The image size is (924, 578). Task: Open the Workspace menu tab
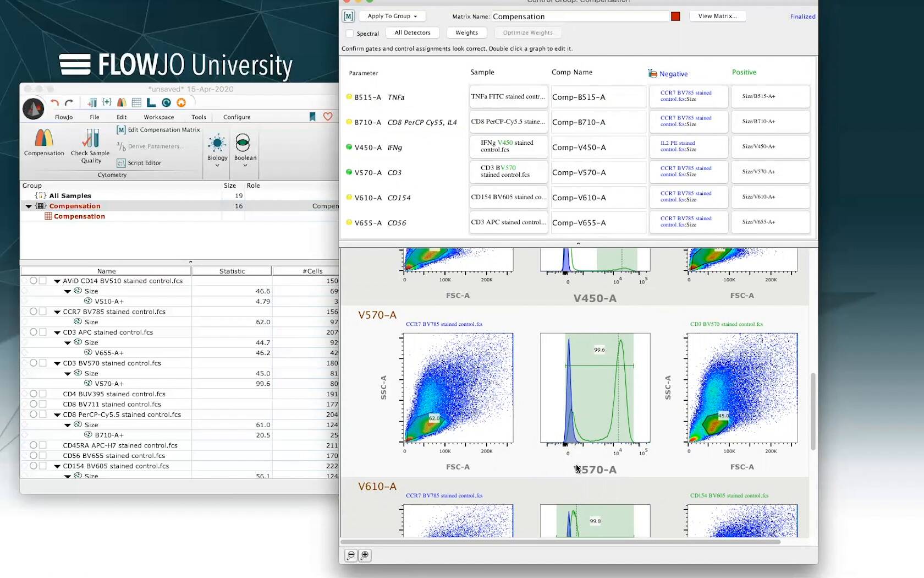tap(159, 117)
